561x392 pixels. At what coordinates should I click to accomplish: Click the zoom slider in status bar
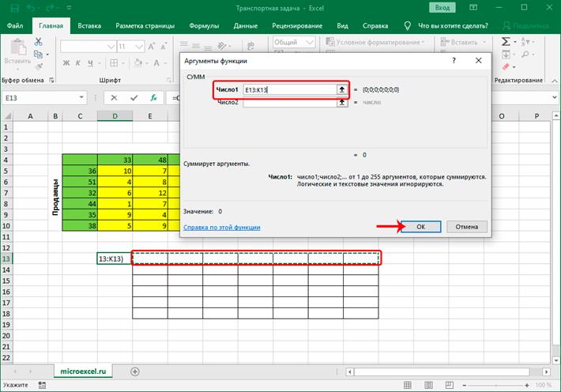(x=495, y=385)
